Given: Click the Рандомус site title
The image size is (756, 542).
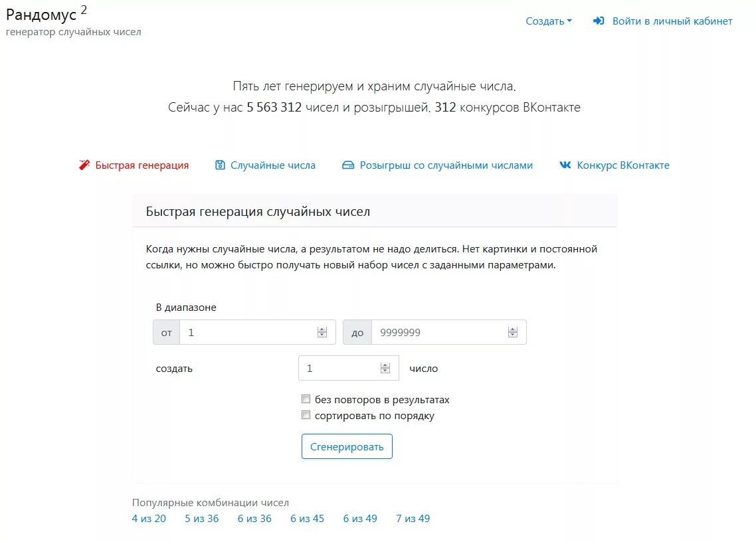Looking at the screenshot, I should (41, 15).
